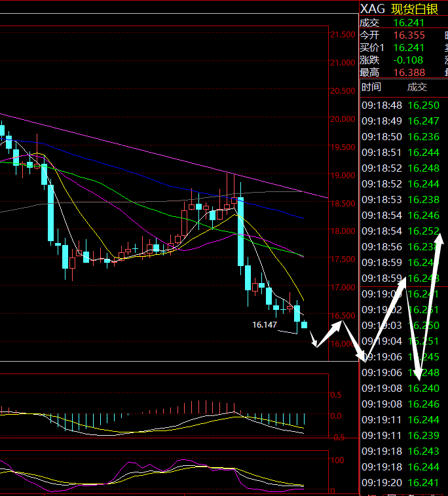Click the 18.500 price axis label
This screenshot has width=448, height=496.
pos(343,203)
